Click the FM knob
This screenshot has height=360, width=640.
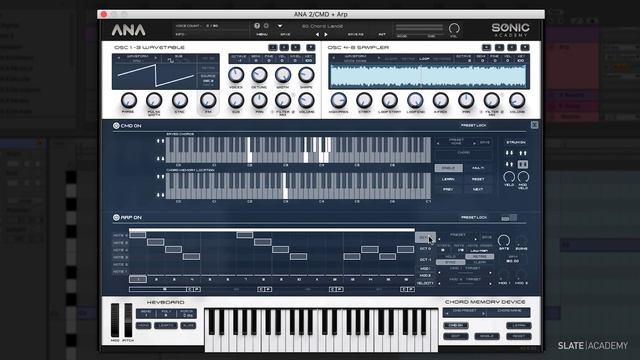(x=208, y=100)
